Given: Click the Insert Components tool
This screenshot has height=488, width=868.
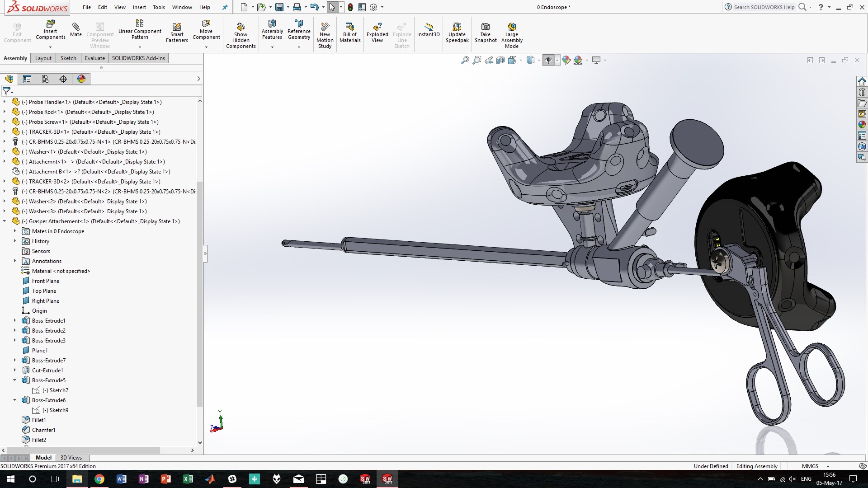Looking at the screenshot, I should coord(50,32).
